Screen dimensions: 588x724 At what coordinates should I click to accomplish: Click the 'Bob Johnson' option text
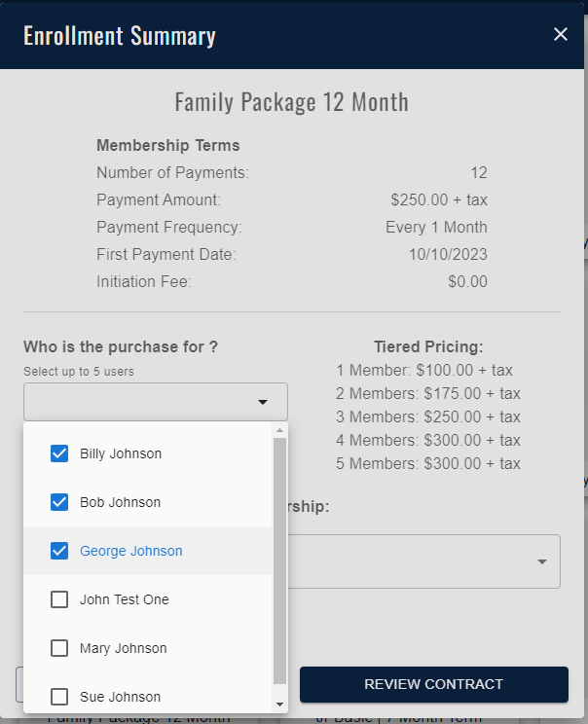[120, 502]
